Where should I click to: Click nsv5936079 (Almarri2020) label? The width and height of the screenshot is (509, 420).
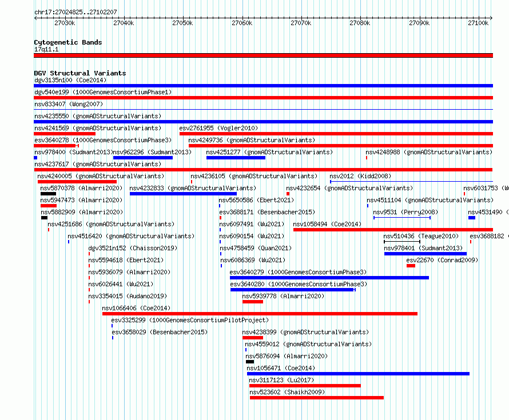click(129, 272)
